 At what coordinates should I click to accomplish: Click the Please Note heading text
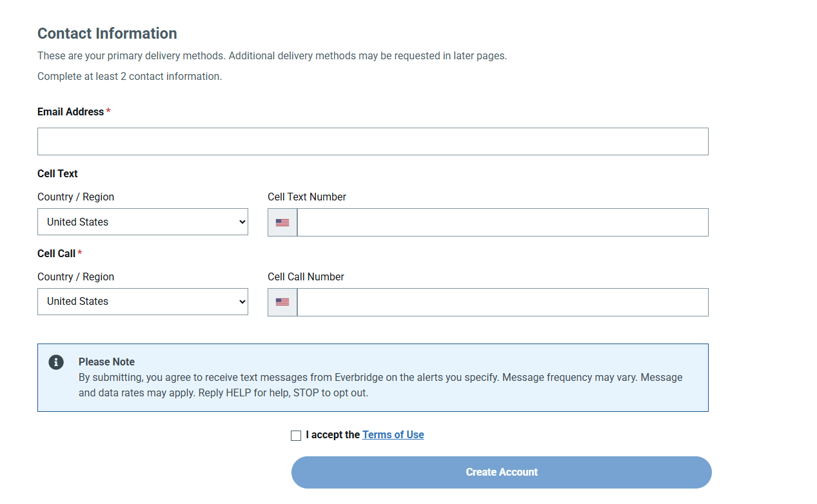pyautogui.click(x=106, y=362)
